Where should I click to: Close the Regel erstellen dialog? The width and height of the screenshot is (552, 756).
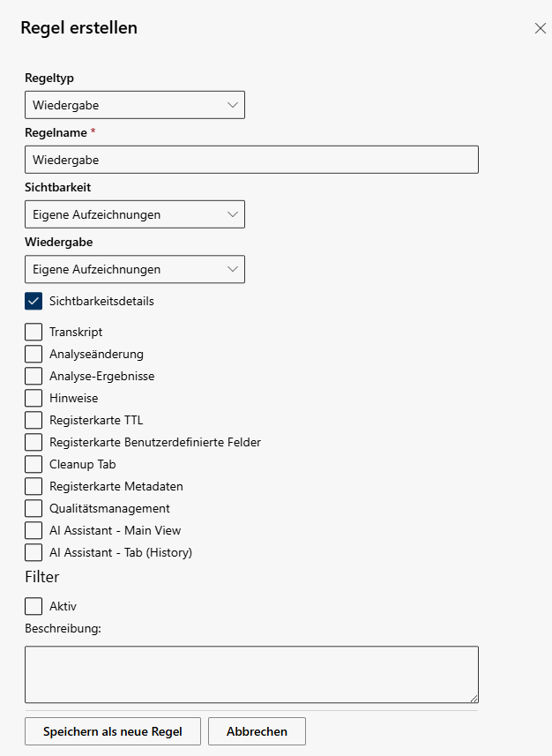coord(541,28)
